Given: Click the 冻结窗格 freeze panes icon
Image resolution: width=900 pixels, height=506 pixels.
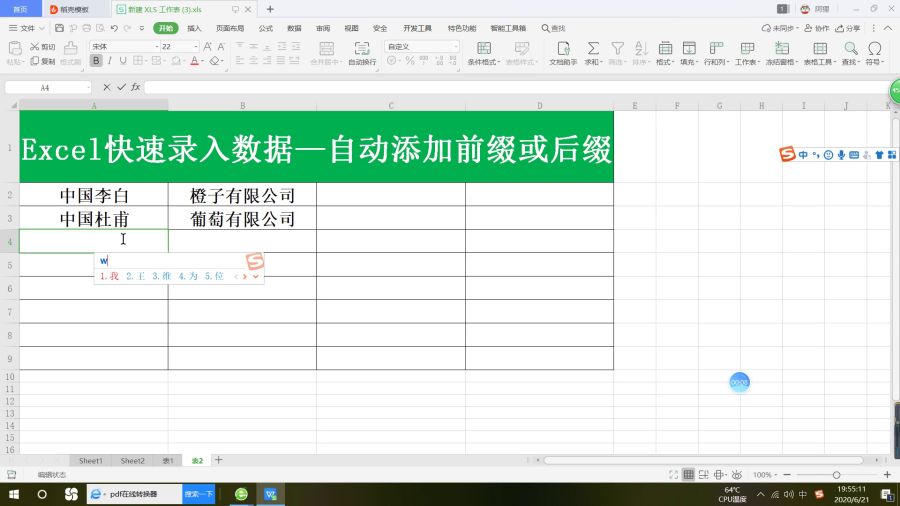Looking at the screenshot, I should click(780, 48).
